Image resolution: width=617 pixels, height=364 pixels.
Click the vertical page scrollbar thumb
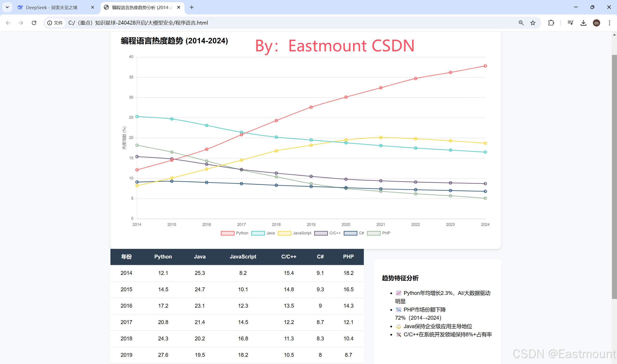pyautogui.click(x=614, y=177)
